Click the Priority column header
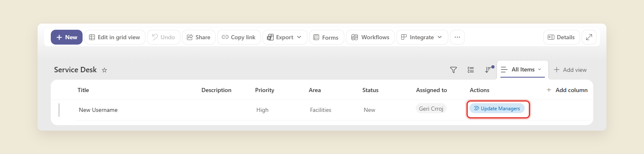 coord(265,90)
